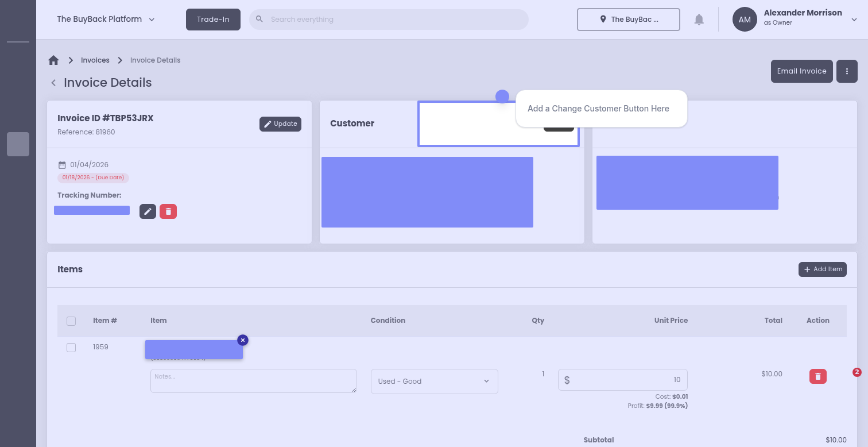The height and width of the screenshot is (447, 868).
Task: Click the Email Invoice button
Action: coord(801,71)
